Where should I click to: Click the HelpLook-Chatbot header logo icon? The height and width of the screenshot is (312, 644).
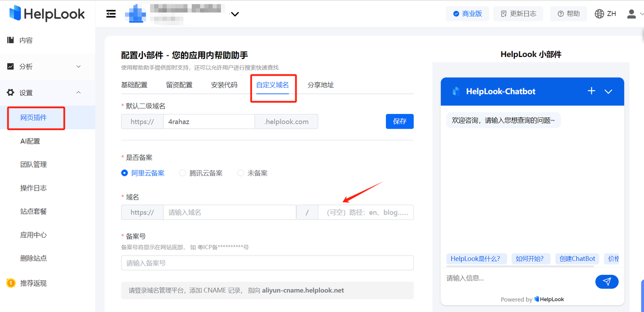point(456,91)
